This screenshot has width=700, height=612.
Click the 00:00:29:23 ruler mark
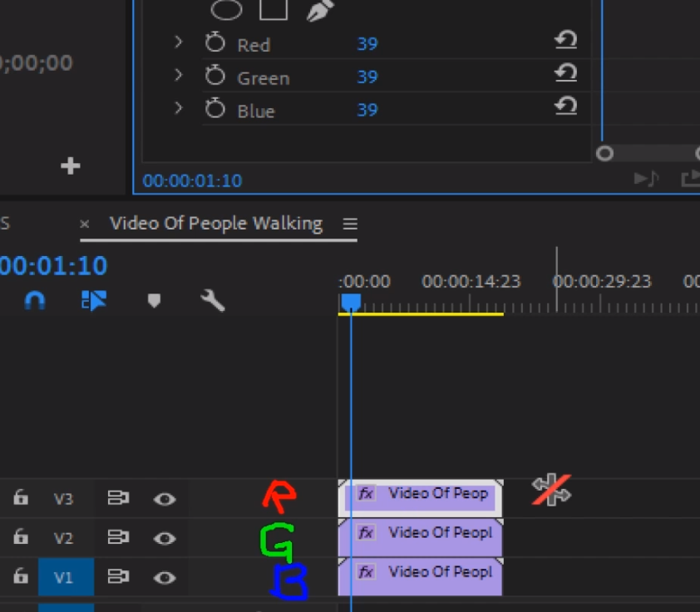pos(602,282)
